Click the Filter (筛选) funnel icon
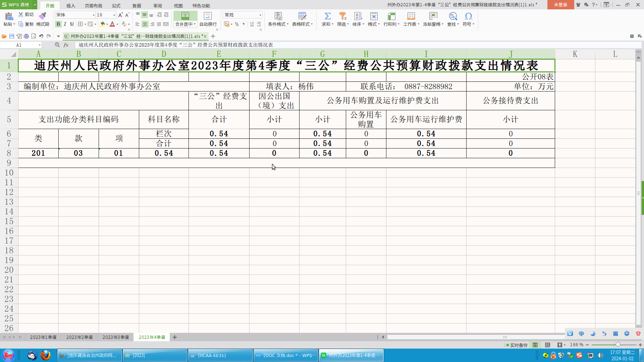 (342, 16)
